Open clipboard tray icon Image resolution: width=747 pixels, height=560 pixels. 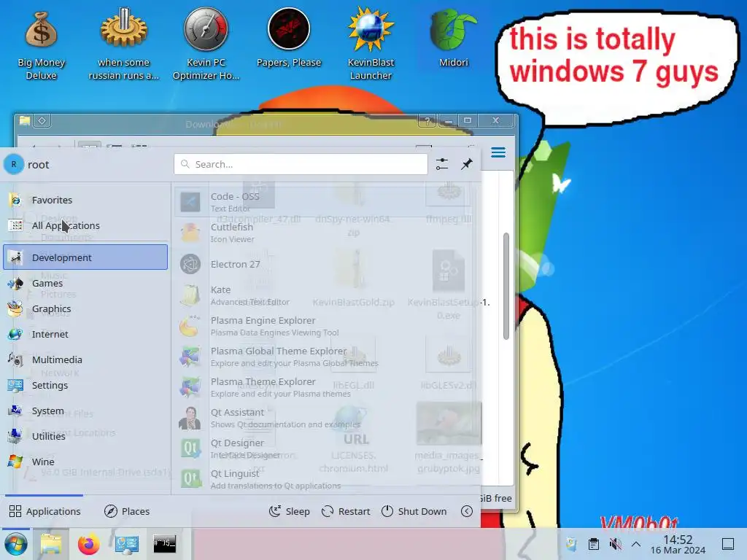[x=594, y=544]
